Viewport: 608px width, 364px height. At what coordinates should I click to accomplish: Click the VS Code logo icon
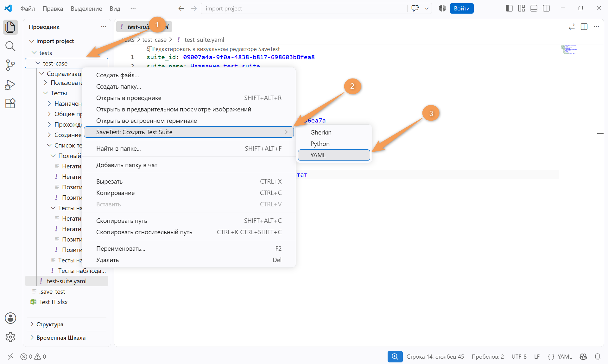(8, 8)
